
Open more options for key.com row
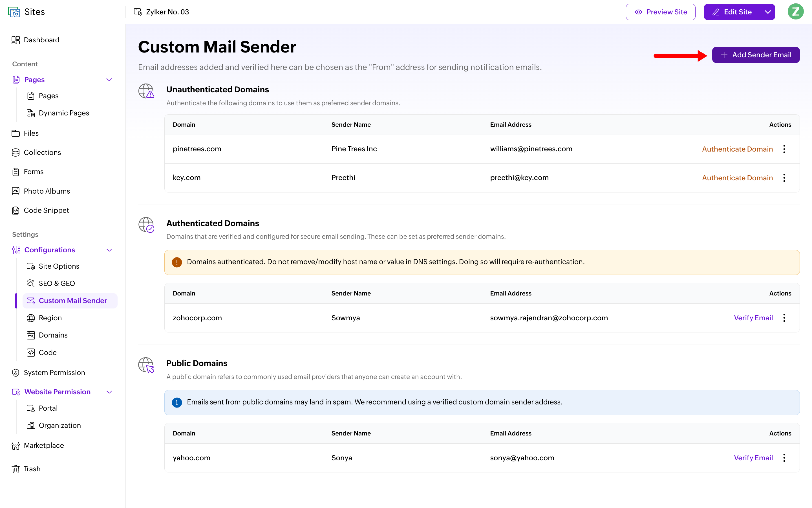coord(784,178)
